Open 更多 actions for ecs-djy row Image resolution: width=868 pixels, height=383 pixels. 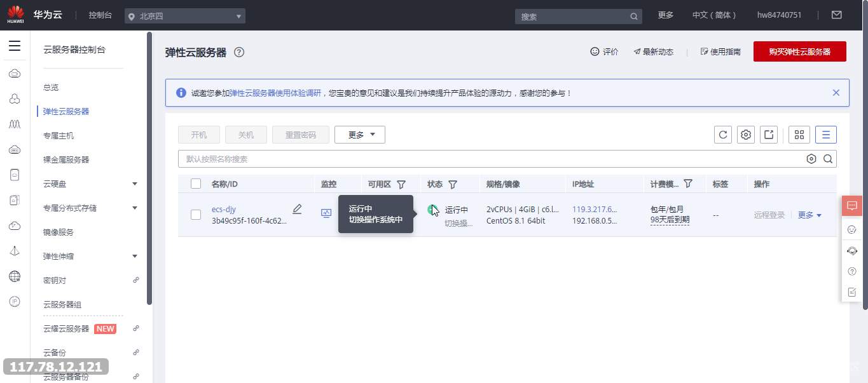pyautogui.click(x=809, y=215)
